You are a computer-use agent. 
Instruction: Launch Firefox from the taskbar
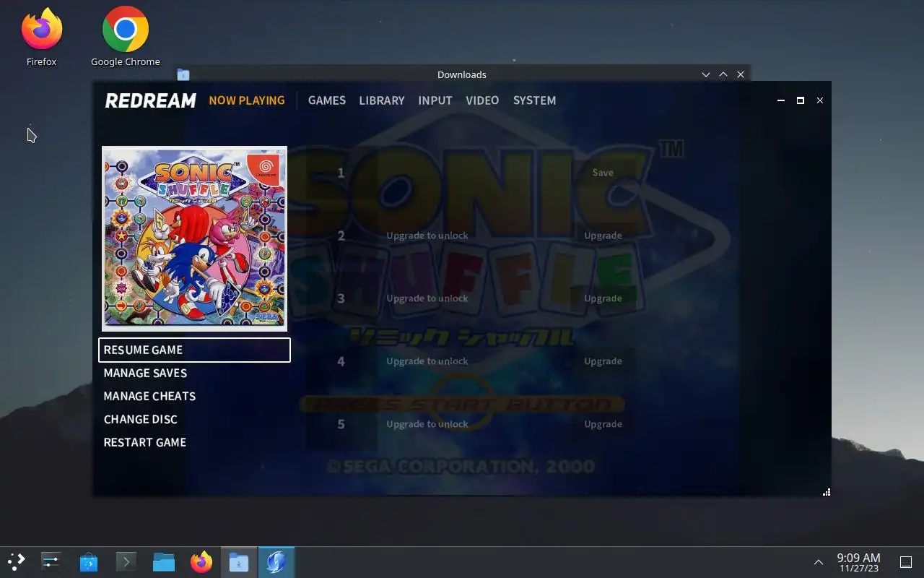[201, 562]
